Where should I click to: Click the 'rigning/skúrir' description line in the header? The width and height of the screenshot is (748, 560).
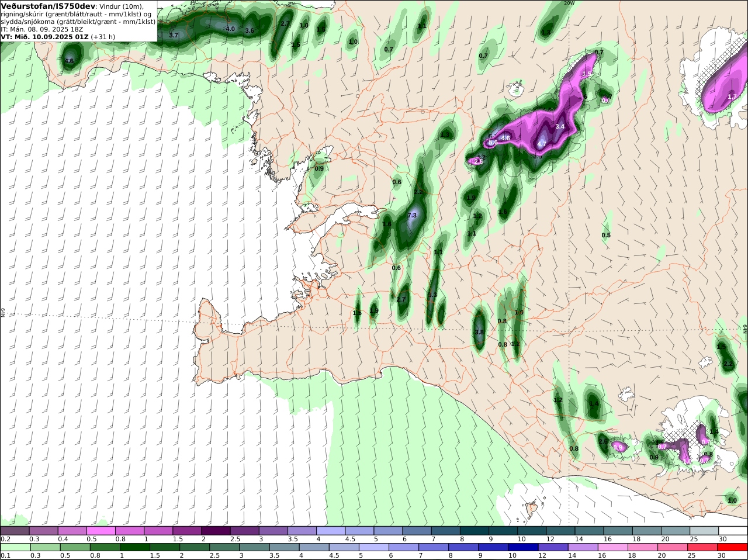pos(76,14)
